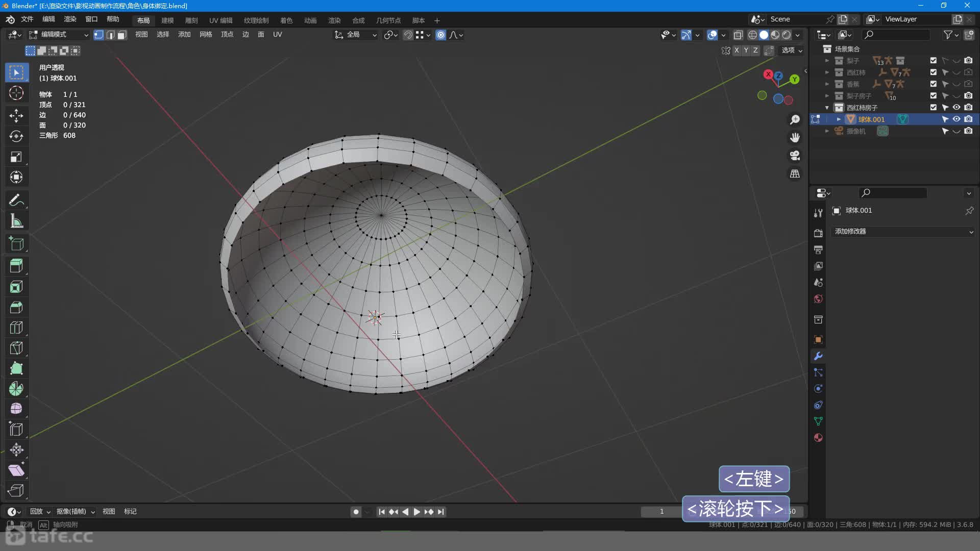Click the current frame field showing 1
The height and width of the screenshot is (551, 980).
point(661,511)
